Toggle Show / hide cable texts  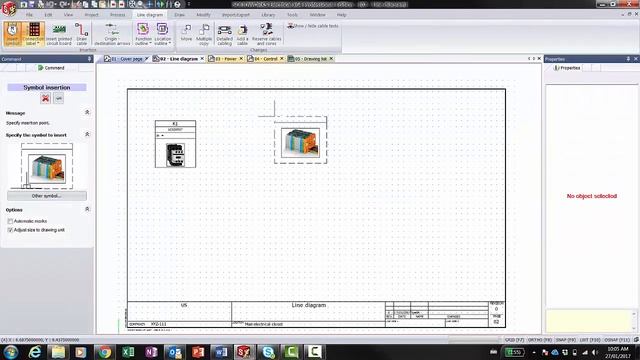click(x=313, y=26)
